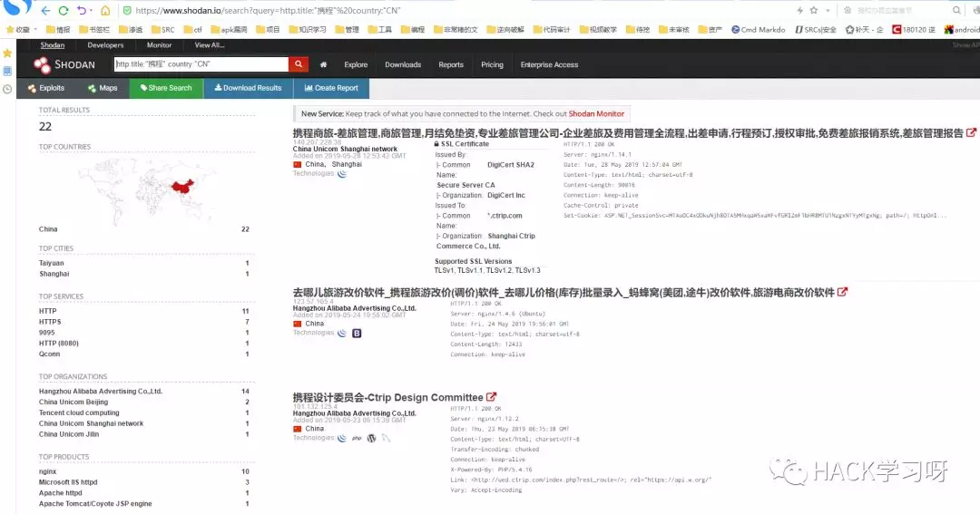The image size is (980, 514).
Task: Open dropdown arrow next to address bar star
Action: pyautogui.click(x=828, y=11)
